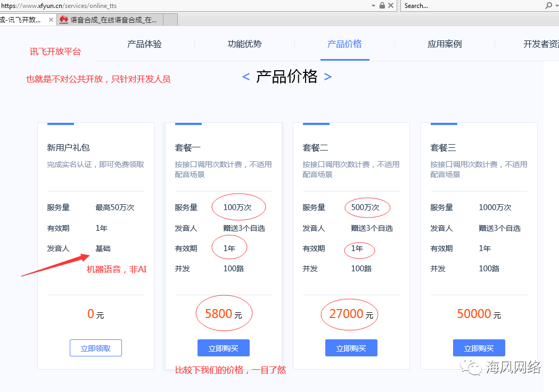The image size is (559, 392).
Task: Click 立即购买 under the 5800 元 plan
Action: [x=224, y=348]
